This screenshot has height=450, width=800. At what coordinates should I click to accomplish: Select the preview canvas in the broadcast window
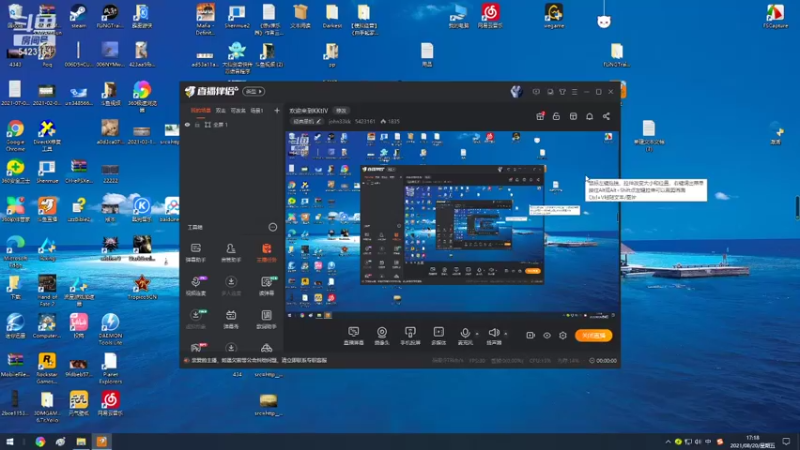point(451,225)
